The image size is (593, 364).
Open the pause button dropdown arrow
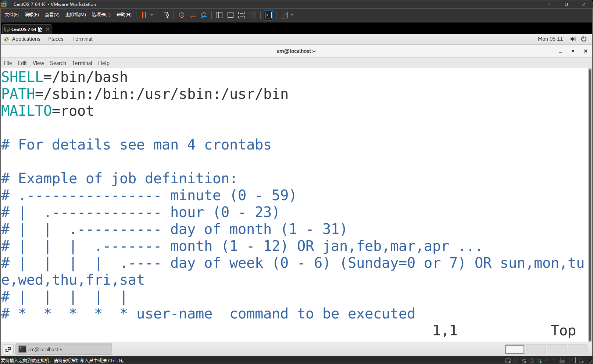151,15
